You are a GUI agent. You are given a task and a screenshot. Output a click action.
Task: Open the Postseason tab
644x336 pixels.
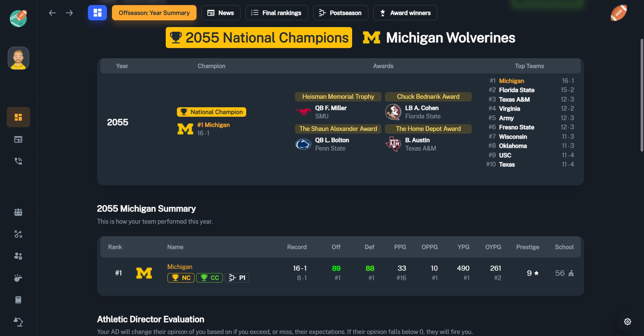[x=340, y=13]
